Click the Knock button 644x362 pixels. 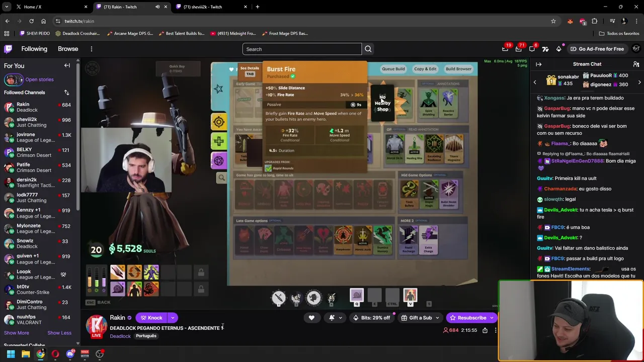(151, 318)
